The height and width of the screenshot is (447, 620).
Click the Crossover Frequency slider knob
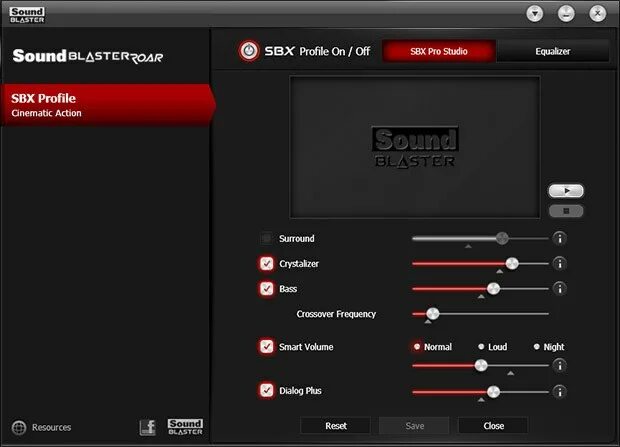[x=433, y=314]
